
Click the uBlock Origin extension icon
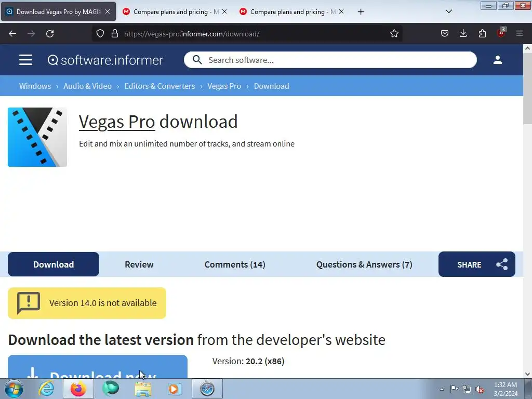[x=501, y=33]
